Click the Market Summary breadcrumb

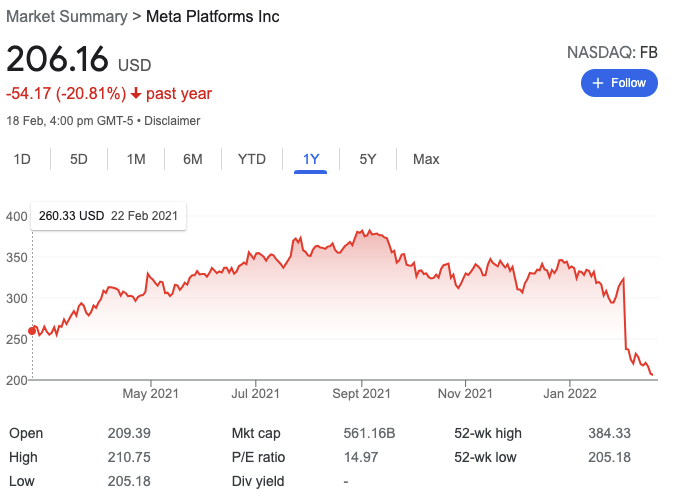(x=64, y=17)
